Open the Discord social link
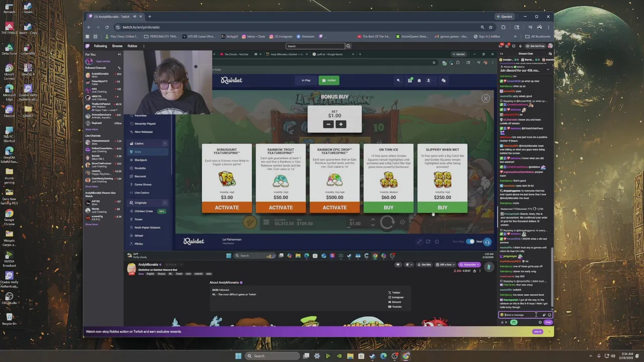This screenshot has height=362, width=644. tap(394, 302)
